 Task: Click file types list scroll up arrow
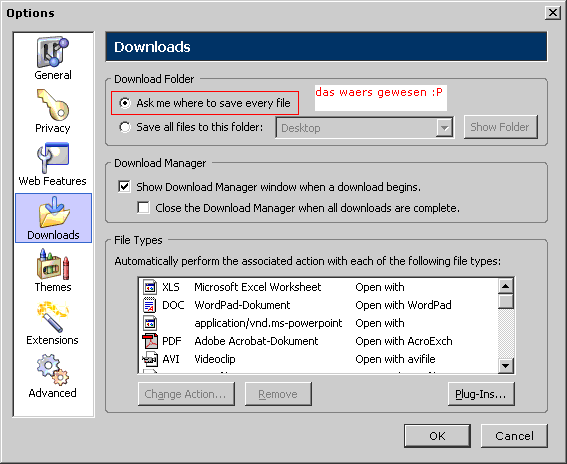click(x=506, y=286)
